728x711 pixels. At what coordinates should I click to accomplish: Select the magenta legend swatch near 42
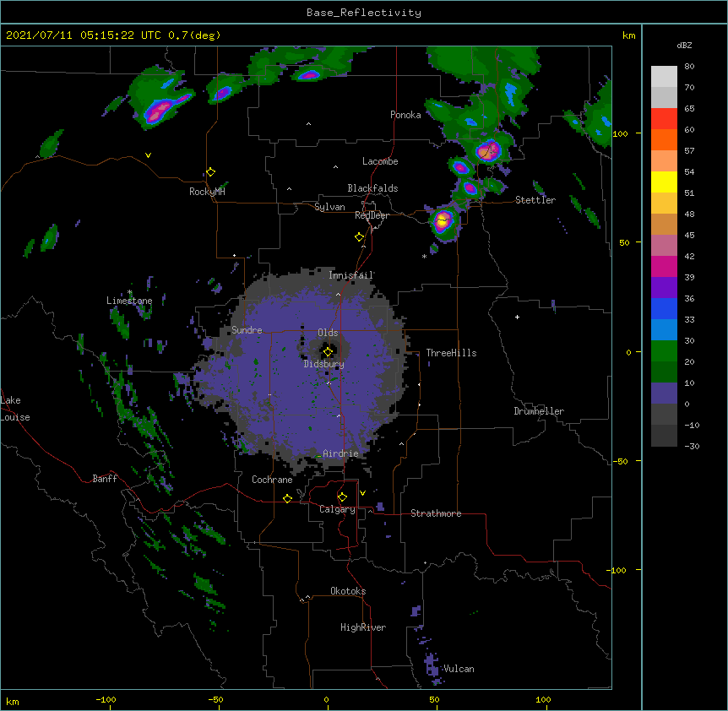[664, 266]
